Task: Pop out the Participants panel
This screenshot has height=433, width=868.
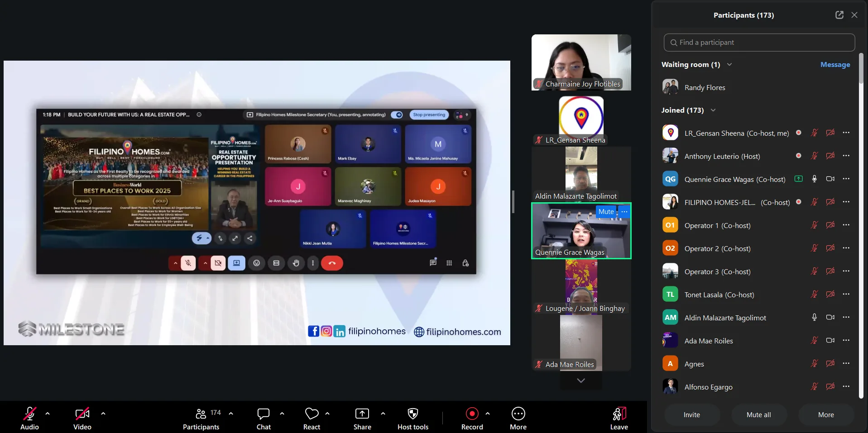Action: (839, 15)
